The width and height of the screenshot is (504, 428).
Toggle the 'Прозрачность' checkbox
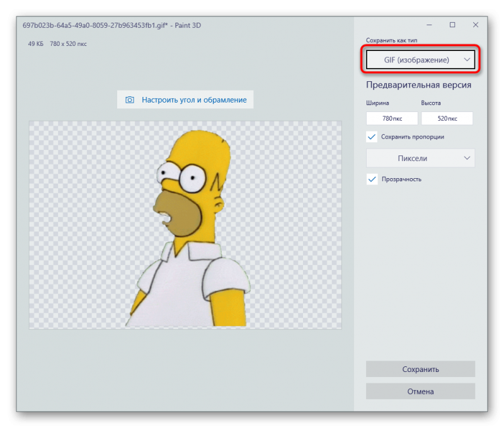pyautogui.click(x=372, y=179)
